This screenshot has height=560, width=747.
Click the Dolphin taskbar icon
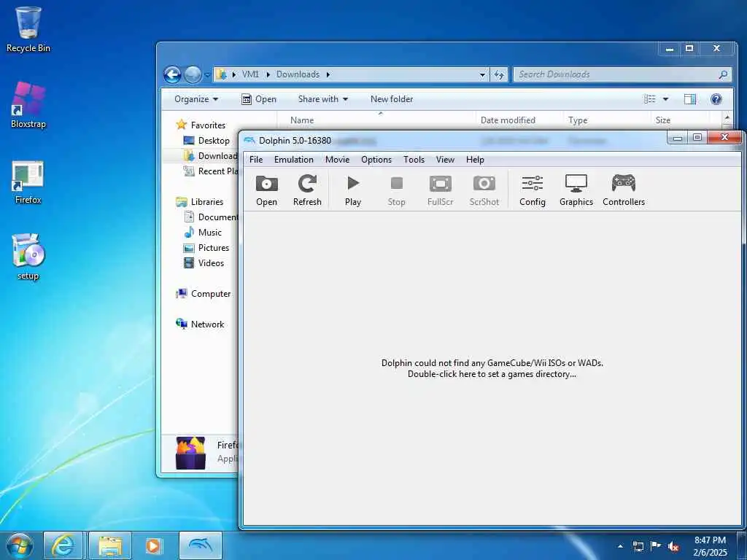coord(201,545)
